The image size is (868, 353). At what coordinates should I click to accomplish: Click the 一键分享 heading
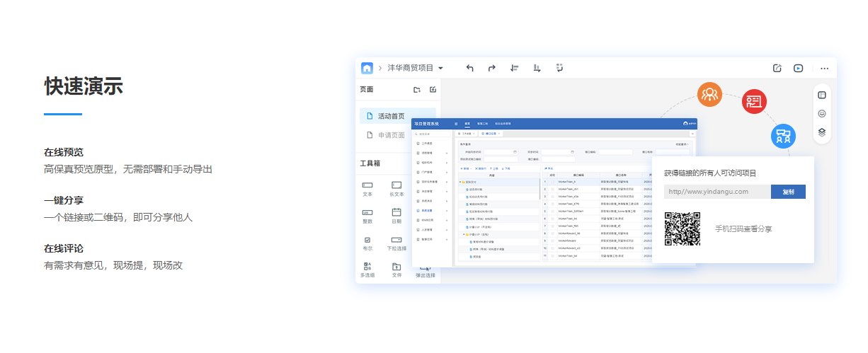tap(64, 200)
